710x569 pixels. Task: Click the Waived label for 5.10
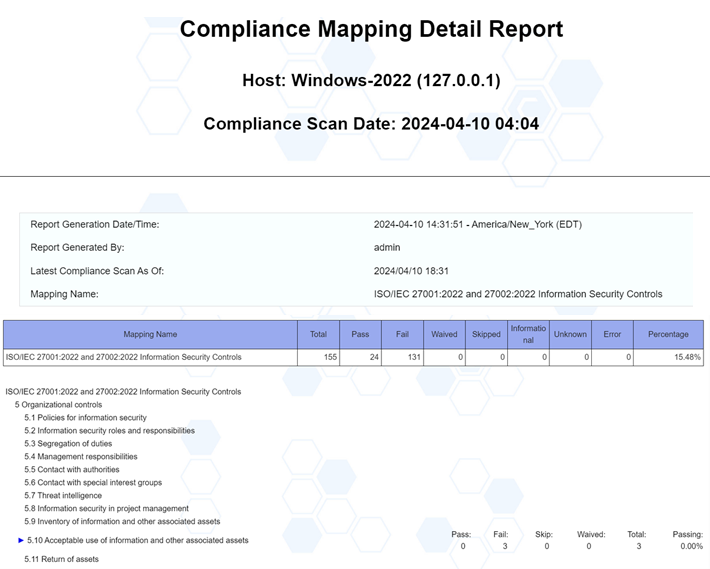click(591, 534)
